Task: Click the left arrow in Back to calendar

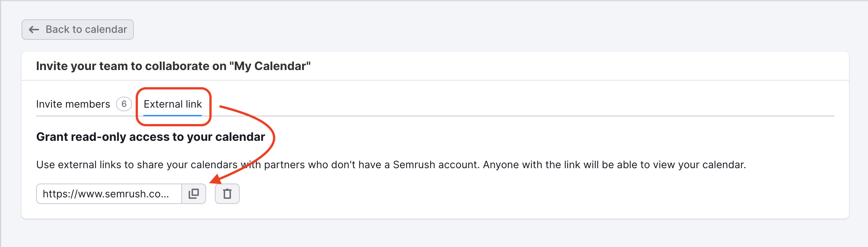Action: tap(34, 30)
